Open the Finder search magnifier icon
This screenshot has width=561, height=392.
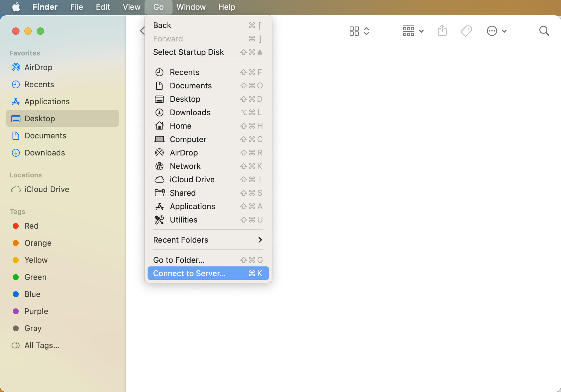coord(544,31)
